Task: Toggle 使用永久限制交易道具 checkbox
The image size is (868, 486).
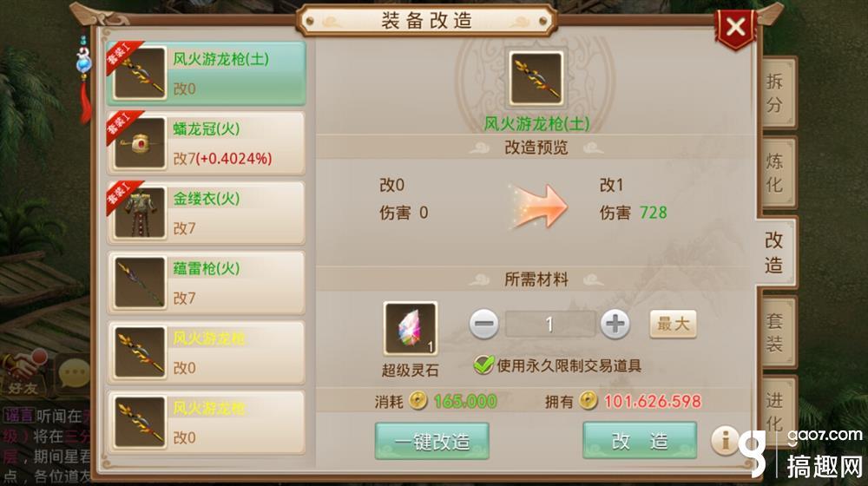Action: (483, 364)
